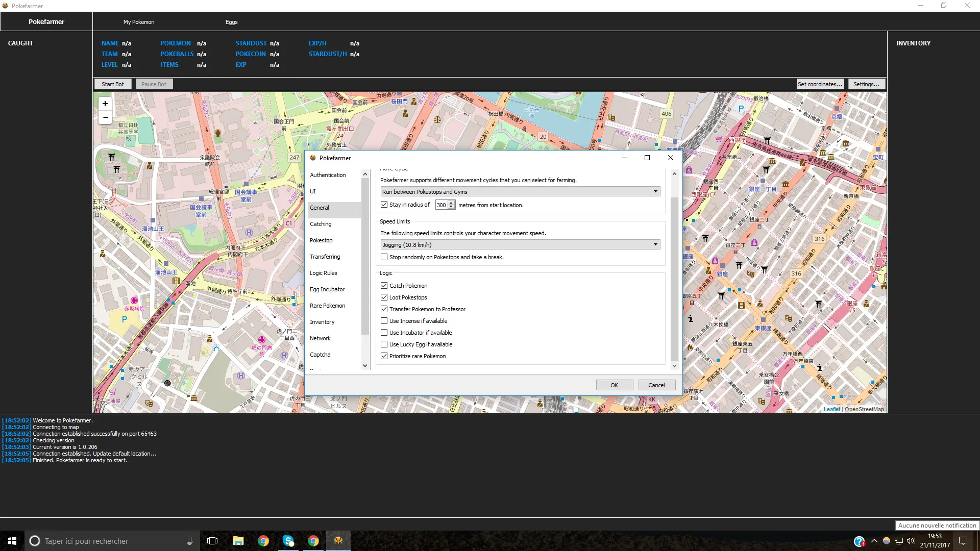
Task: Open the Leaflet link on map
Action: point(831,409)
